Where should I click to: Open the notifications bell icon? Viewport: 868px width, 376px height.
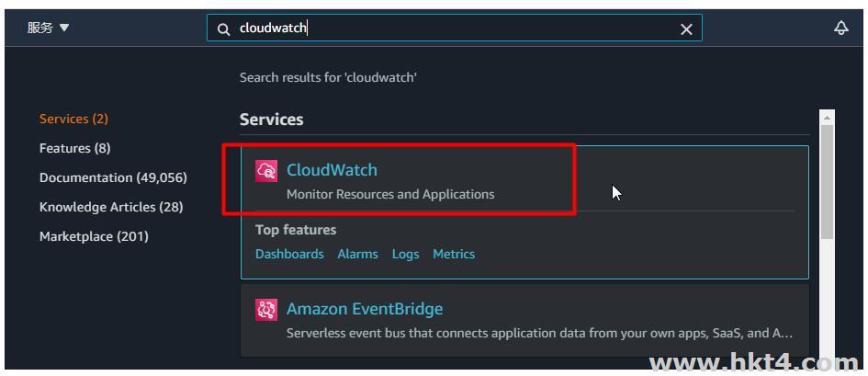(840, 28)
